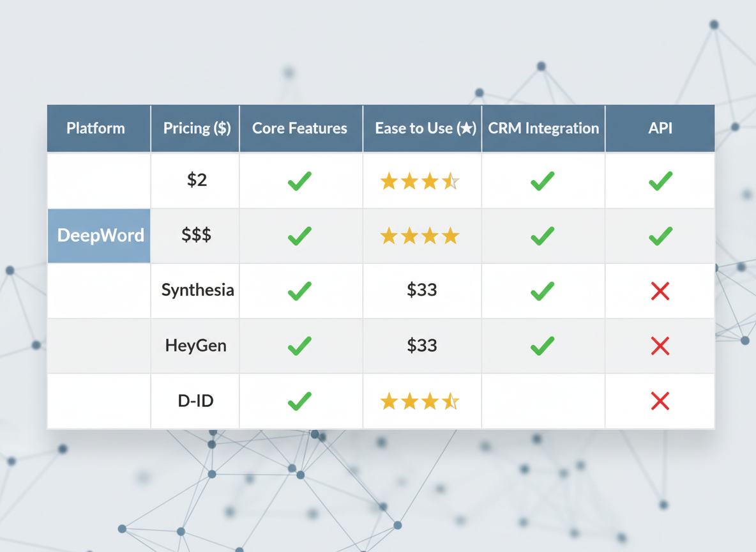
Task: Select the red X in Synthesia's API column
Action: pos(660,291)
